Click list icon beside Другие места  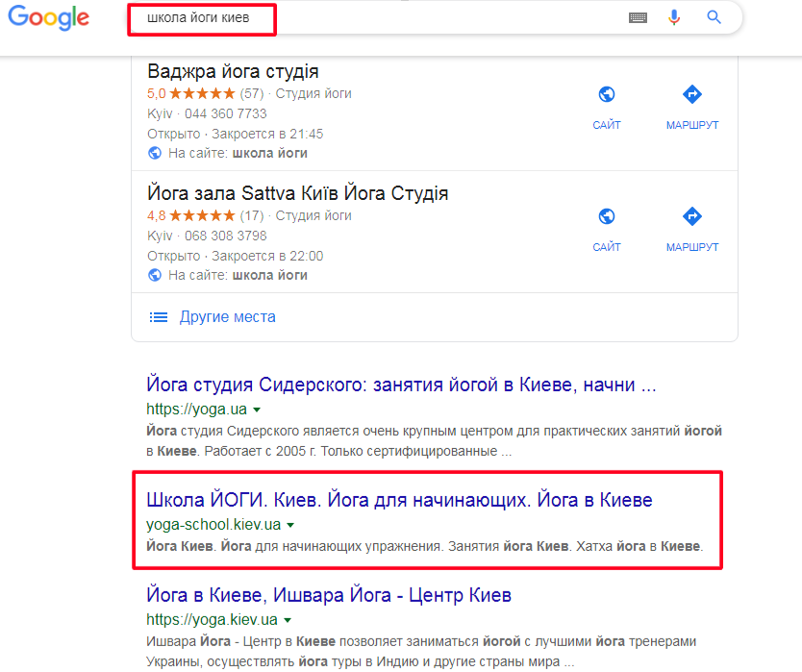[158, 317]
